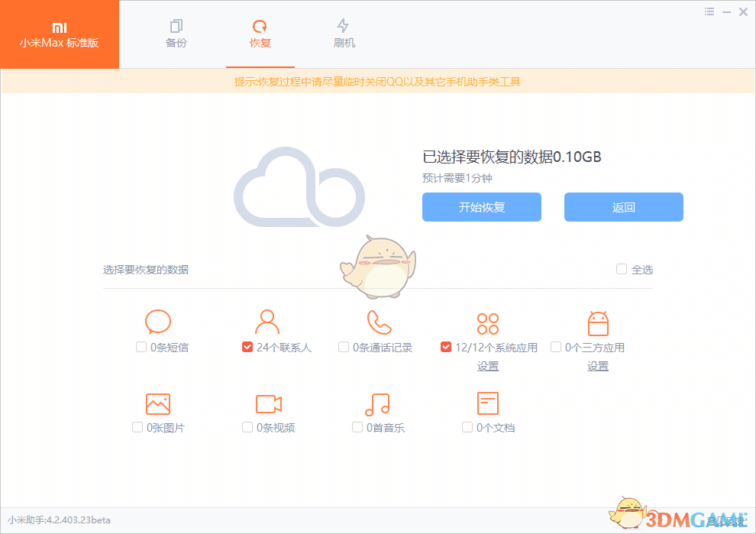Click the system apps grid icon
This screenshot has width=756, height=534.
coord(487,322)
